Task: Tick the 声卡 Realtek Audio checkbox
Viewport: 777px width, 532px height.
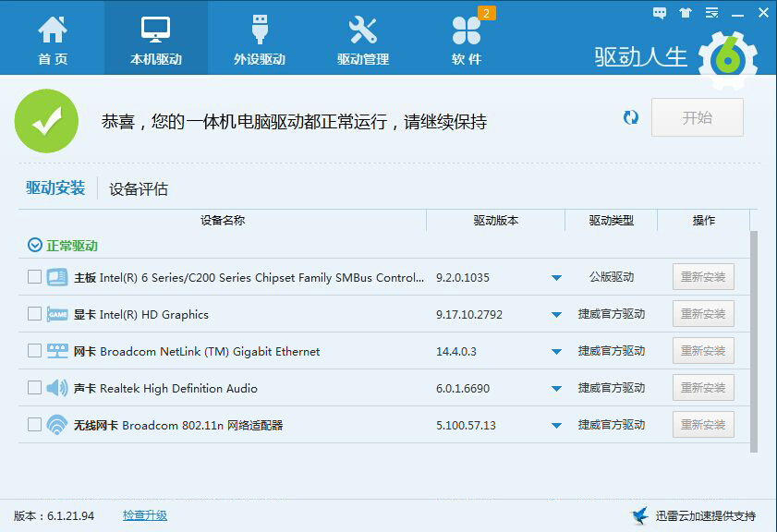Action: pos(34,388)
